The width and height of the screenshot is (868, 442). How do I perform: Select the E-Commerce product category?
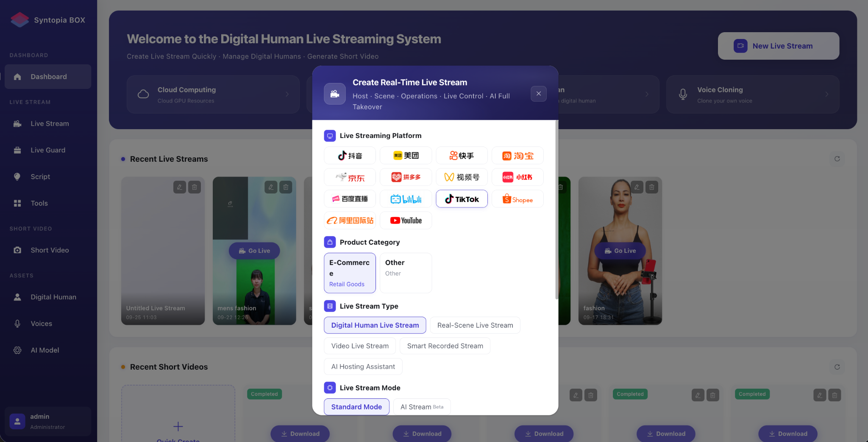coord(350,273)
